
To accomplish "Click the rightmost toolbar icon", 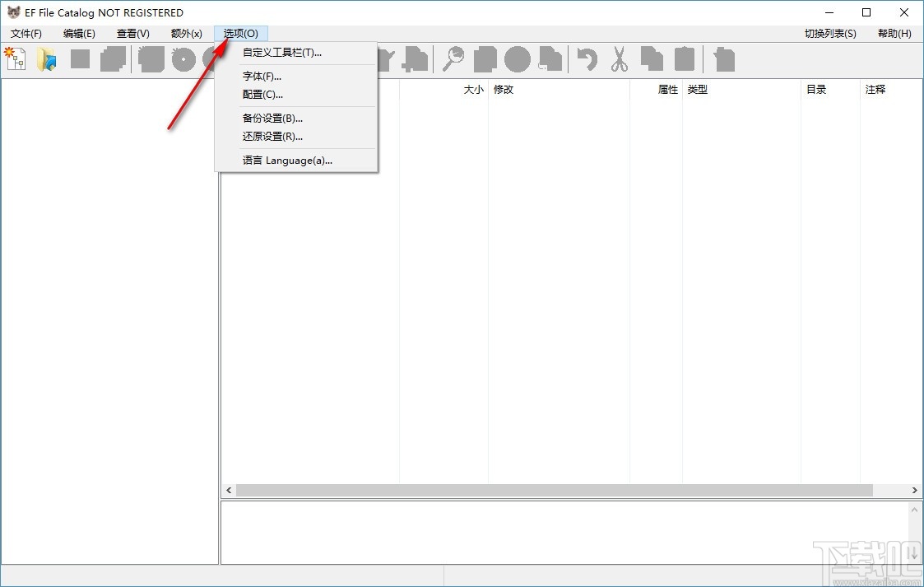I will (x=723, y=58).
